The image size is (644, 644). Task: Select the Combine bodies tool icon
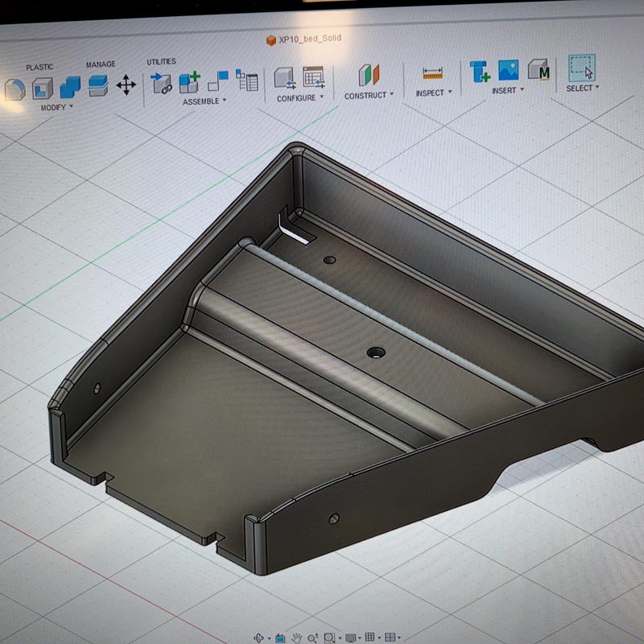coord(70,87)
